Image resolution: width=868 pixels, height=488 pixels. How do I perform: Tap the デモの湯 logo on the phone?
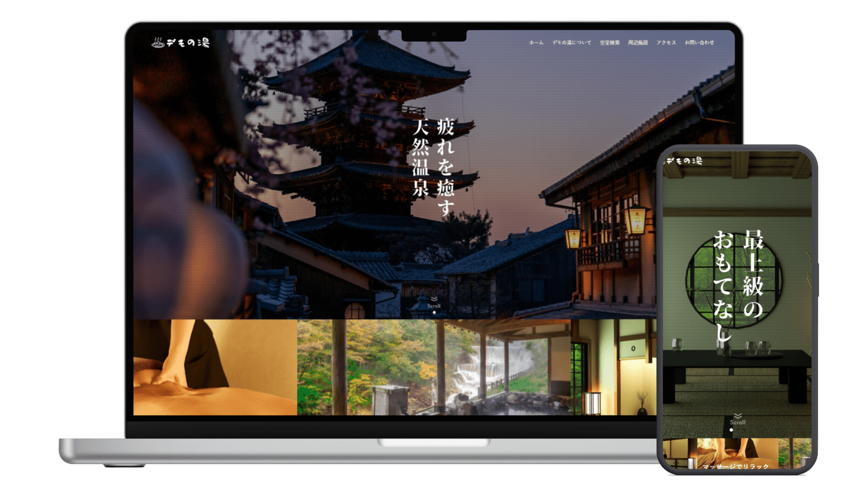coord(684,161)
